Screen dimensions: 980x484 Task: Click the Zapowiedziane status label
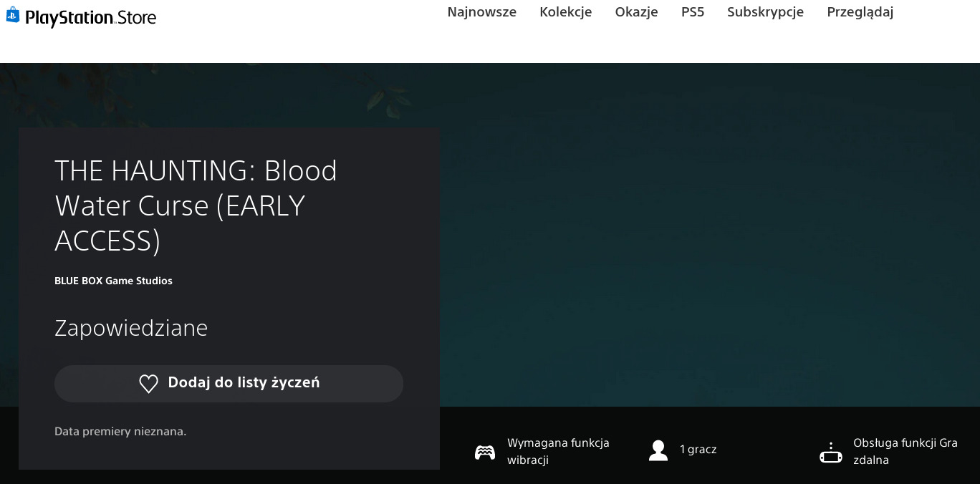click(x=131, y=328)
